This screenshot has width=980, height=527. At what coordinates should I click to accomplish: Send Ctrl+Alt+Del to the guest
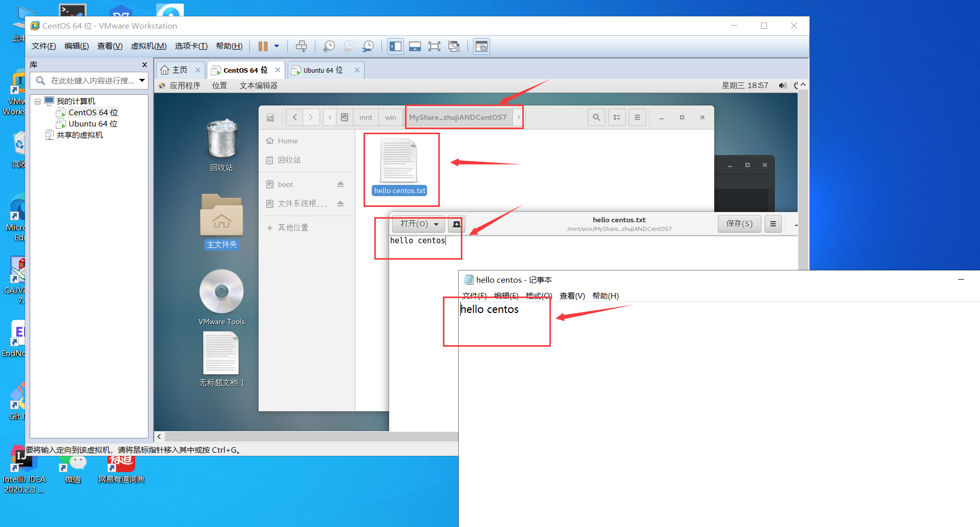302,46
